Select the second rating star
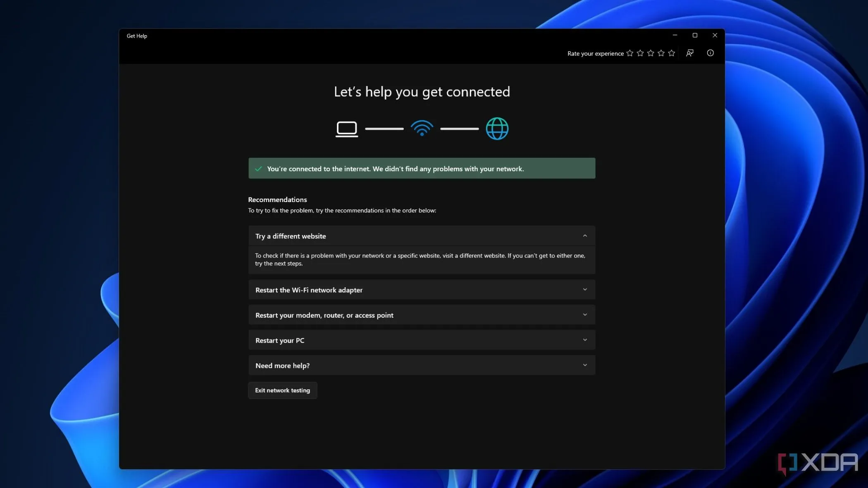This screenshot has height=488, width=868. (640, 53)
